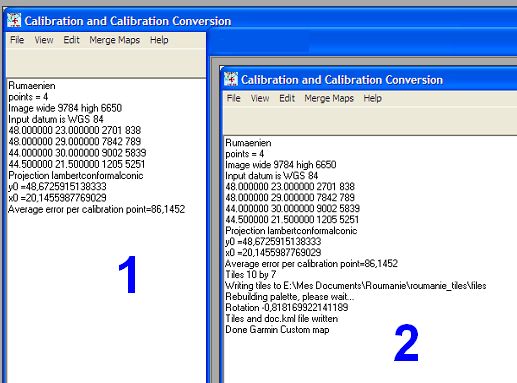Click 'Image wide 9784 high 6650' in front window
Viewport: 517px width, 383px height.
(x=281, y=165)
